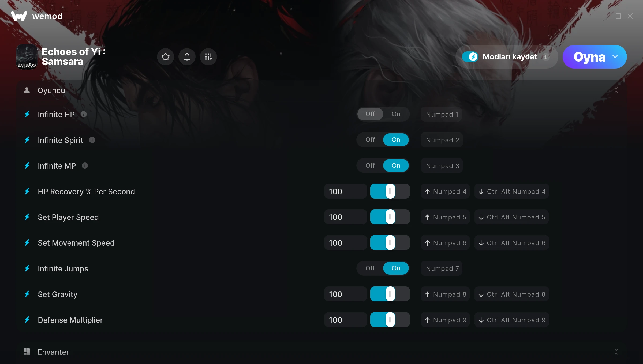Expand the Envanter section chevron
The width and height of the screenshot is (643, 364).
pos(616,352)
